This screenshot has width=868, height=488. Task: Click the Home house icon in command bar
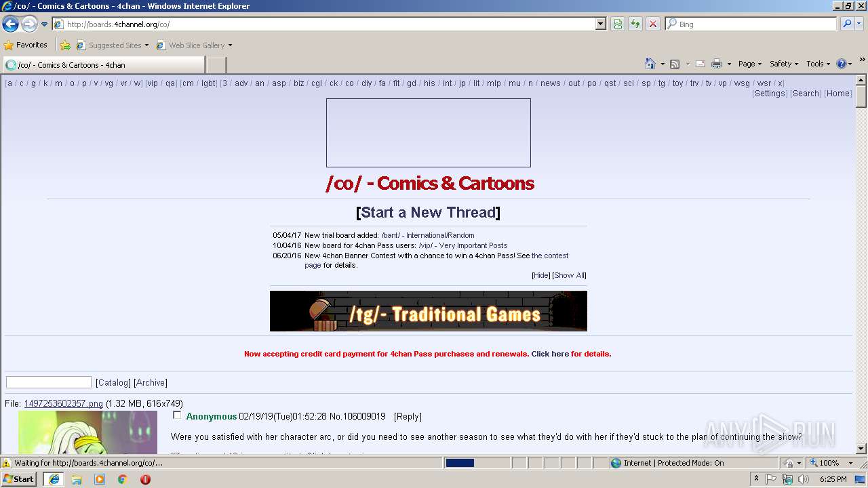pos(650,64)
